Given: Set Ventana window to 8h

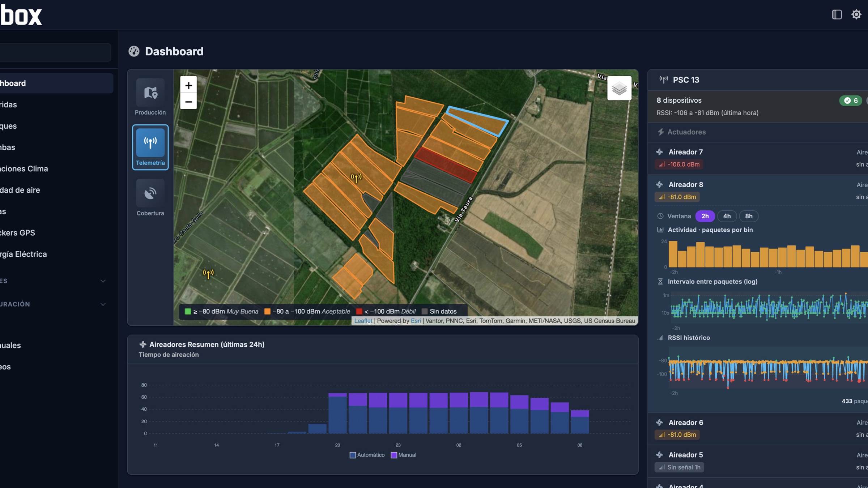Looking at the screenshot, I should click(749, 216).
